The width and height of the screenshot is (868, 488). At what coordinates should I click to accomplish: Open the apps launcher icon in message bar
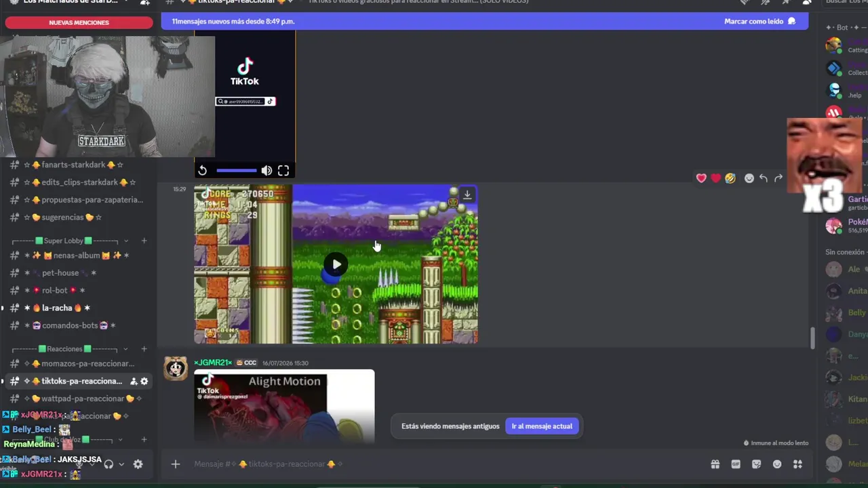point(797,464)
